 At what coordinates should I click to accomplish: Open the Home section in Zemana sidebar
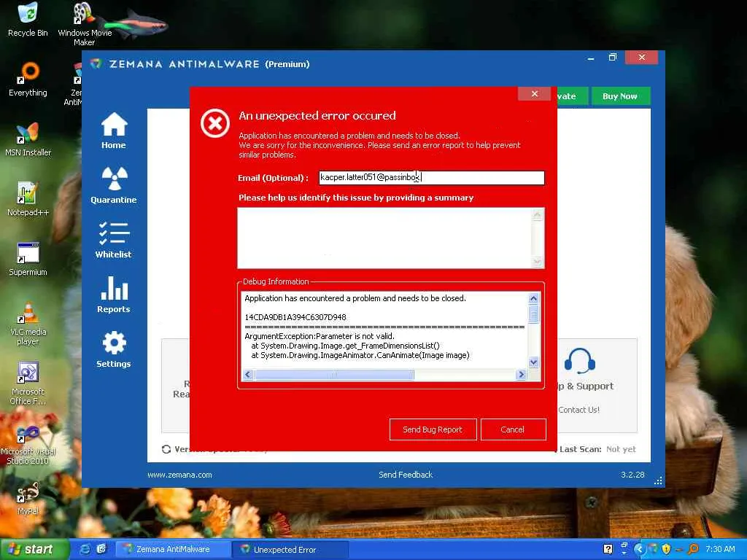114,131
